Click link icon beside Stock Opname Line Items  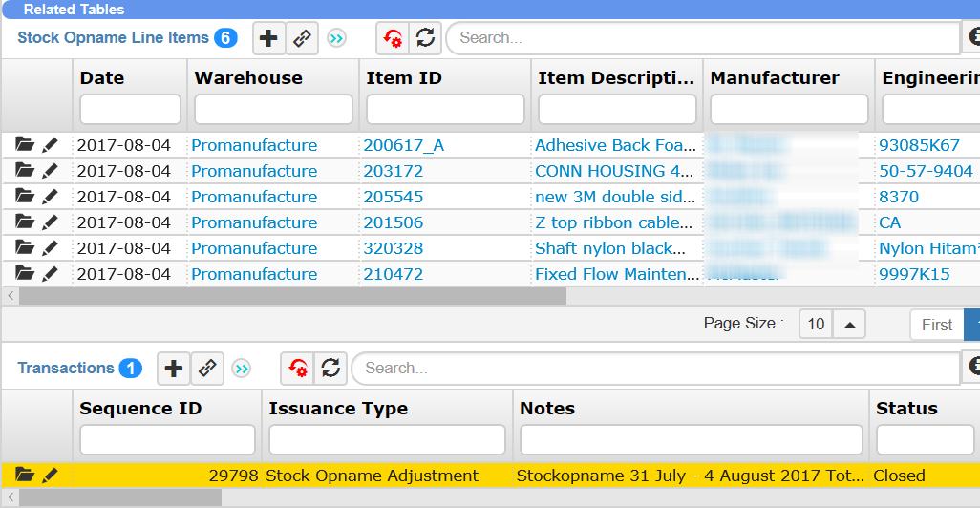pyautogui.click(x=302, y=38)
